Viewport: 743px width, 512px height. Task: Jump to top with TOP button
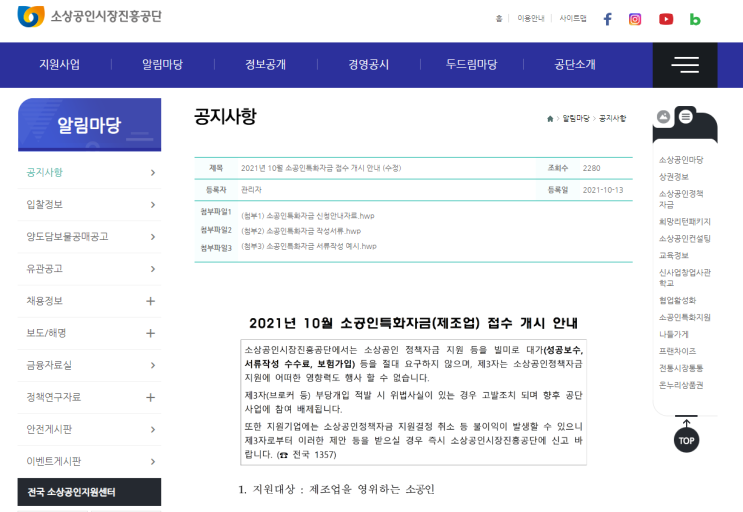686,440
